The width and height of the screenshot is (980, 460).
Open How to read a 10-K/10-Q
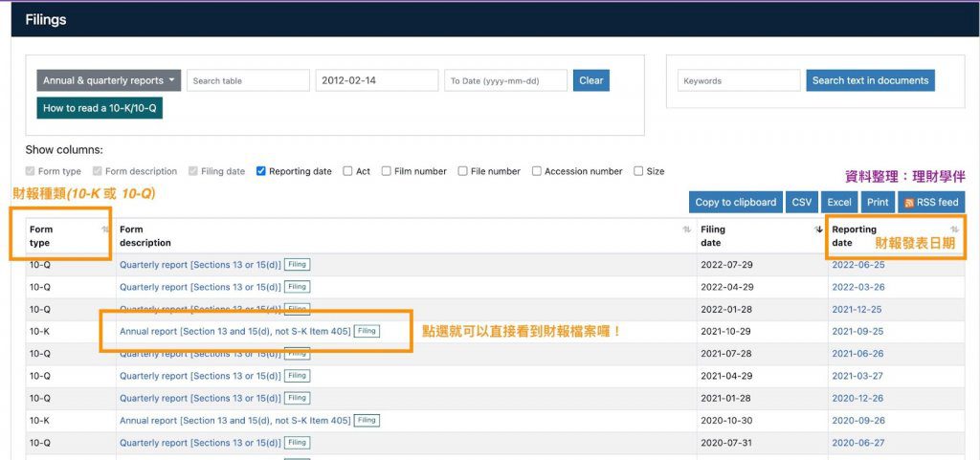(x=100, y=108)
